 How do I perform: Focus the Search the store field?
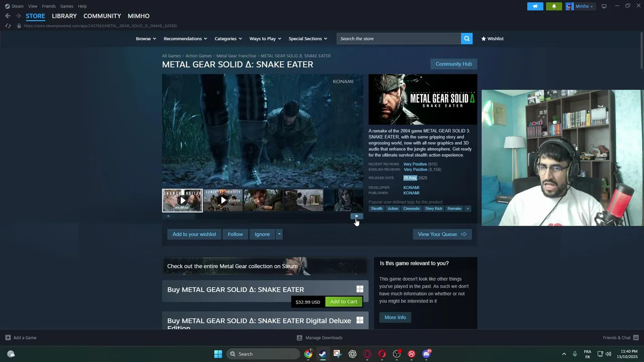(399, 39)
